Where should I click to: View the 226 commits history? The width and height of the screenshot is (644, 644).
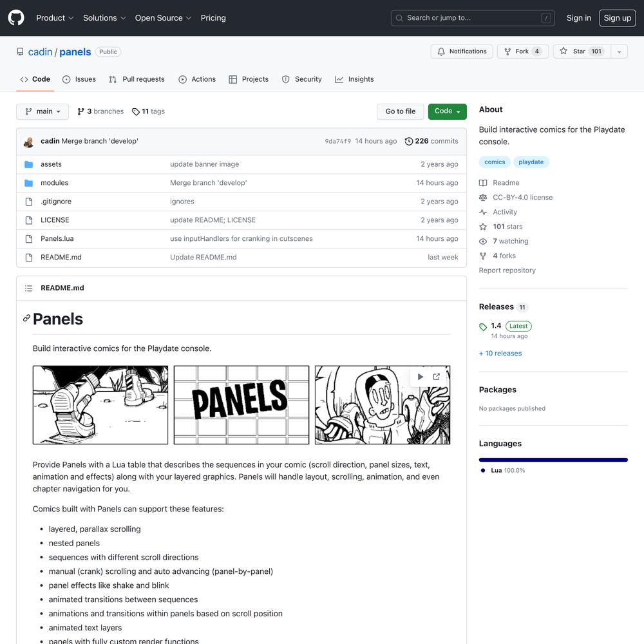pos(431,141)
